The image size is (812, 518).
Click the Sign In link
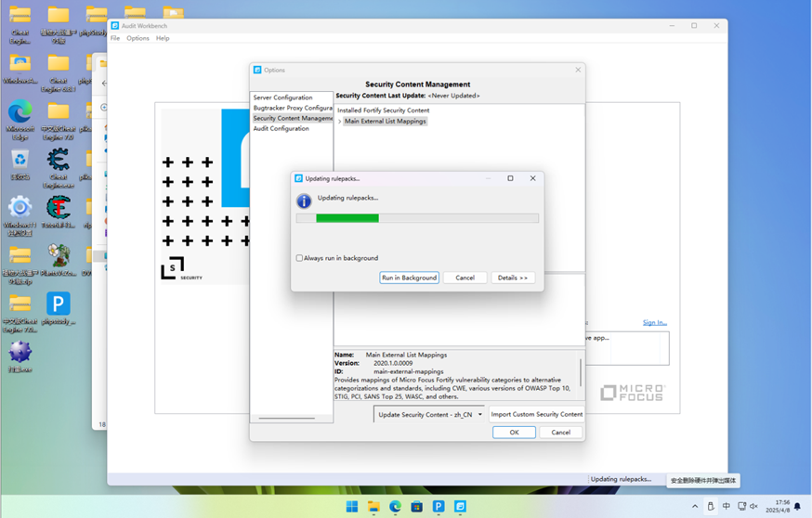point(655,322)
